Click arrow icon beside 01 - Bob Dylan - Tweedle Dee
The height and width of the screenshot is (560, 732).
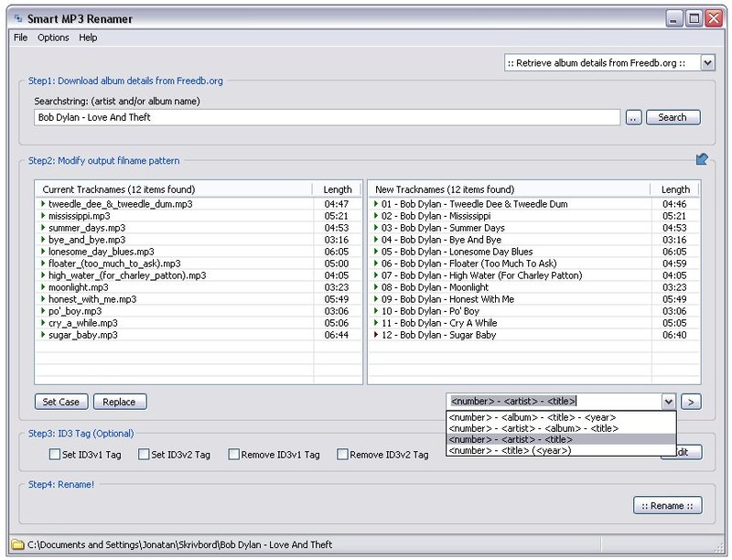point(376,203)
